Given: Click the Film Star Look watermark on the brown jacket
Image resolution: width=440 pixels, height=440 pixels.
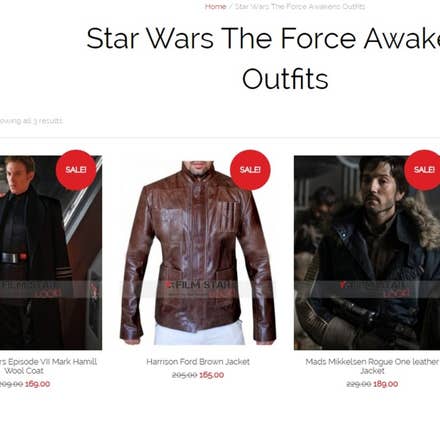Looking at the screenshot, I should 198,289.
